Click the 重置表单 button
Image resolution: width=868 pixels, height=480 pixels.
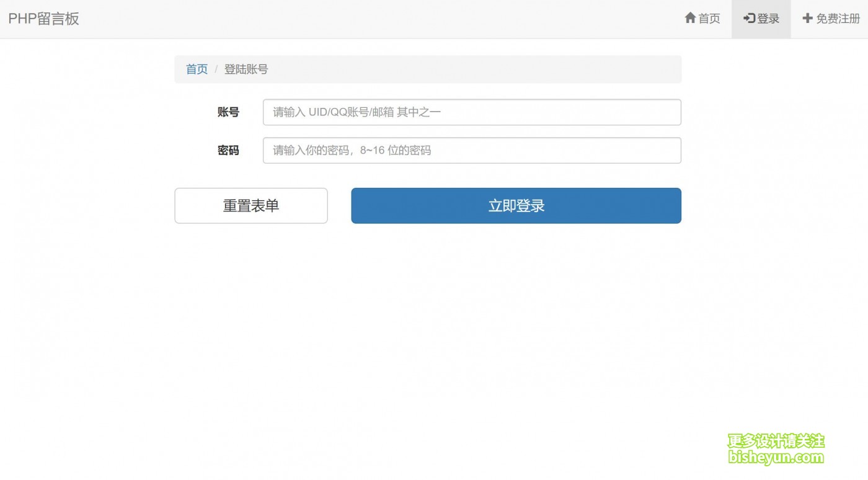(251, 206)
